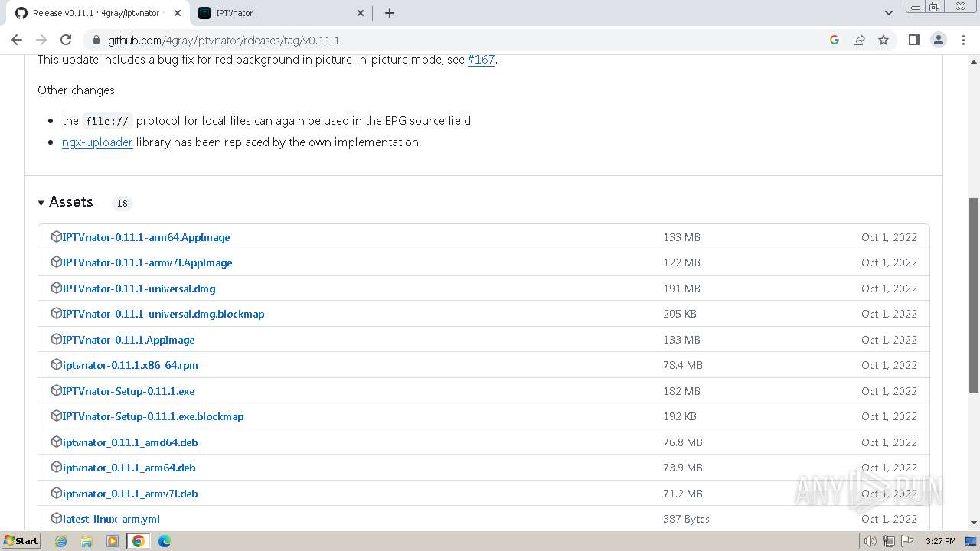The width and height of the screenshot is (980, 551).
Task: Download IPTVnator-Setup-0.11.1.exe
Action: click(129, 391)
